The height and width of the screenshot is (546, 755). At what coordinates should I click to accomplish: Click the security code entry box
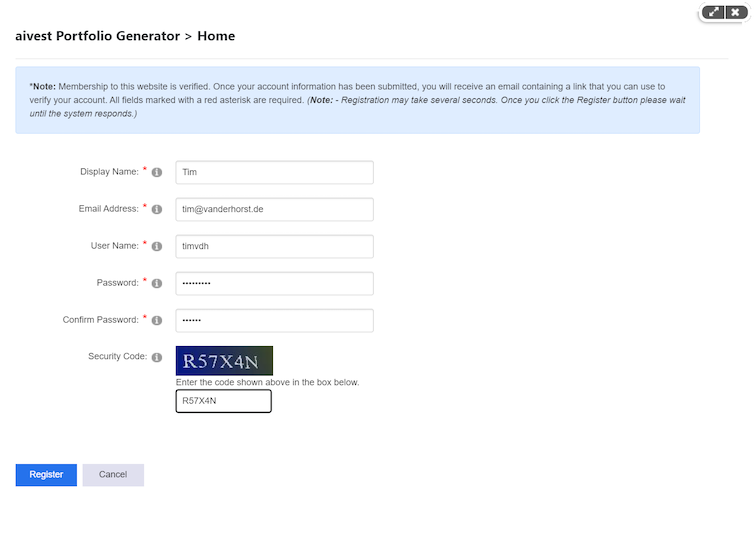[223, 401]
